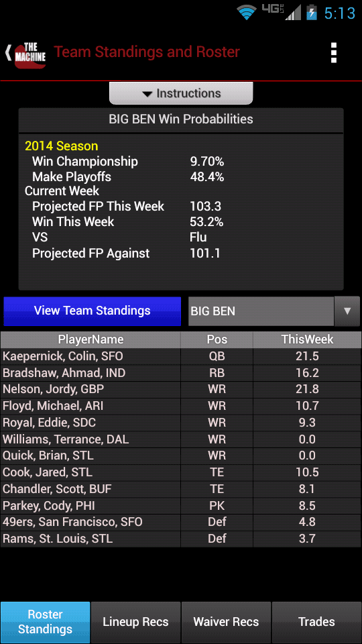Viewport: 362px width, 644px height.
Task: Tap the Wi-Fi status icon
Action: click(x=247, y=13)
